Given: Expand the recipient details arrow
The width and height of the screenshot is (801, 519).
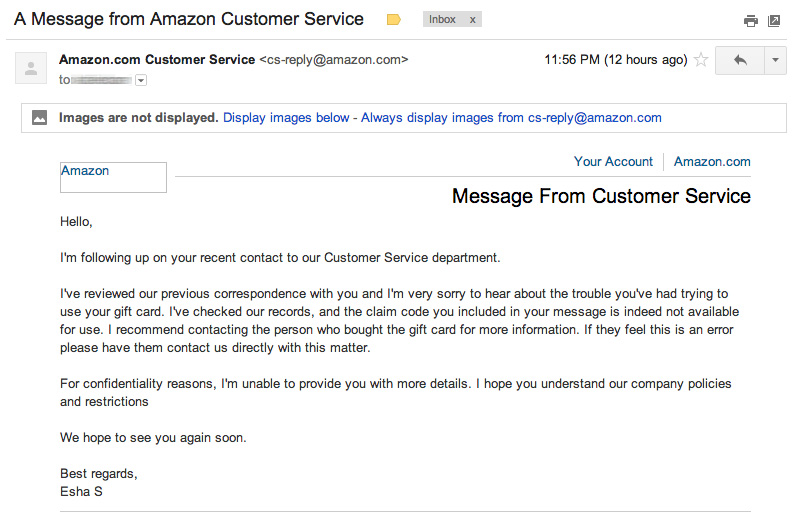Looking at the screenshot, I should [x=141, y=80].
